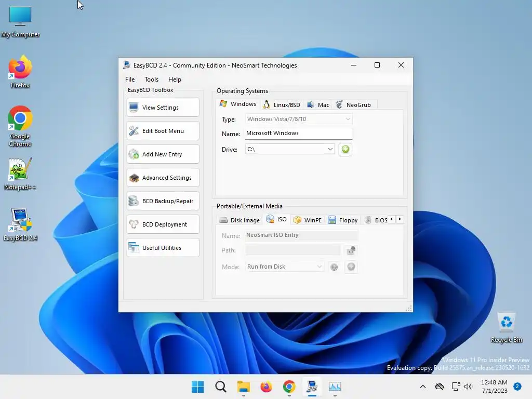Open File Explorer from taskbar
This screenshot has height=399, width=532.
pyautogui.click(x=243, y=387)
